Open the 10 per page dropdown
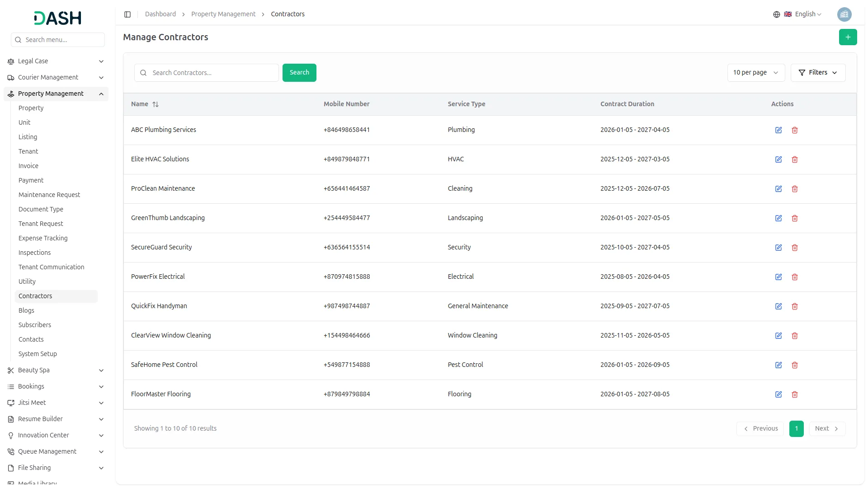The width and height of the screenshot is (868, 488). [755, 73]
